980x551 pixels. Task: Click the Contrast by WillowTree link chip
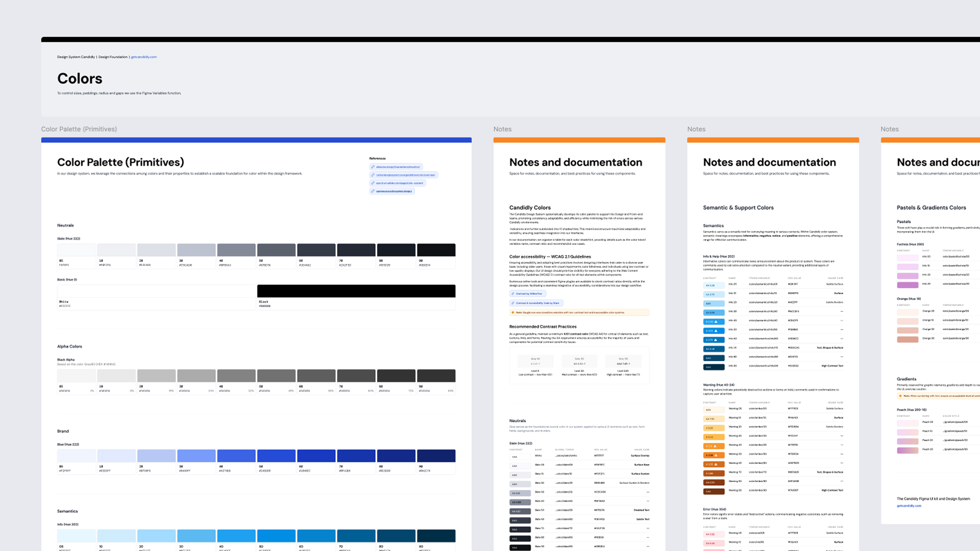point(527,294)
